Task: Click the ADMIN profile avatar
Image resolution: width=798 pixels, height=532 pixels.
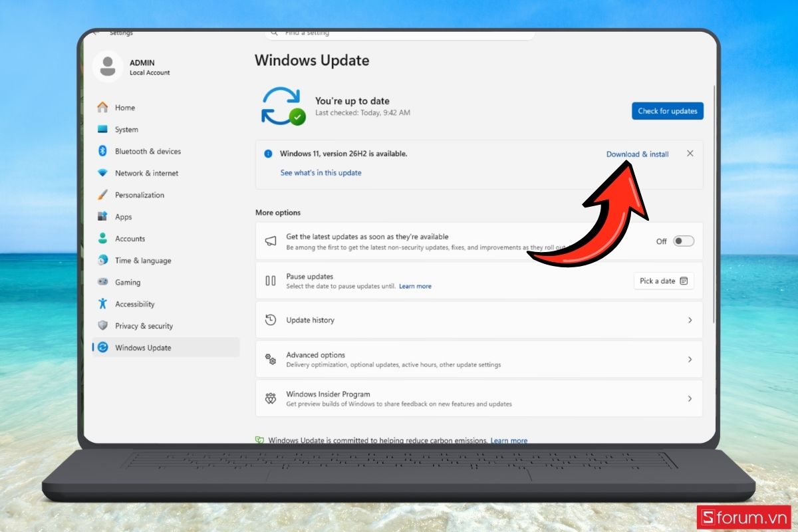Action: (107, 66)
